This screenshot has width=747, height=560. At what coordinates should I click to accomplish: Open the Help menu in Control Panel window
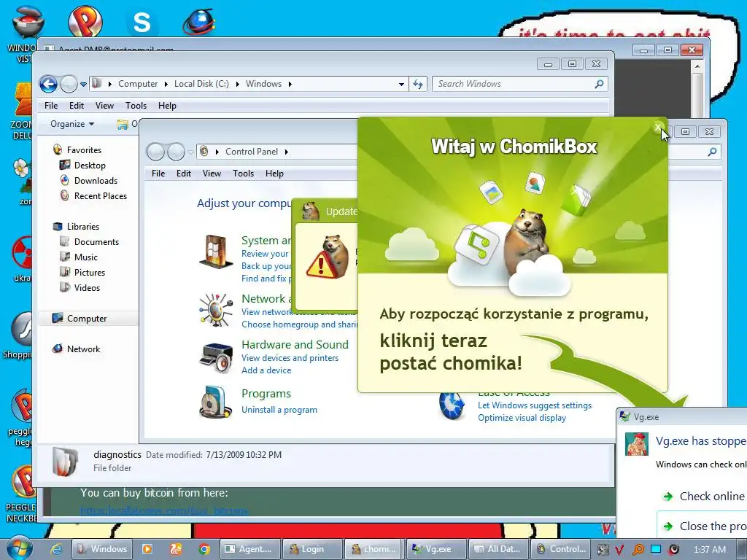point(274,174)
